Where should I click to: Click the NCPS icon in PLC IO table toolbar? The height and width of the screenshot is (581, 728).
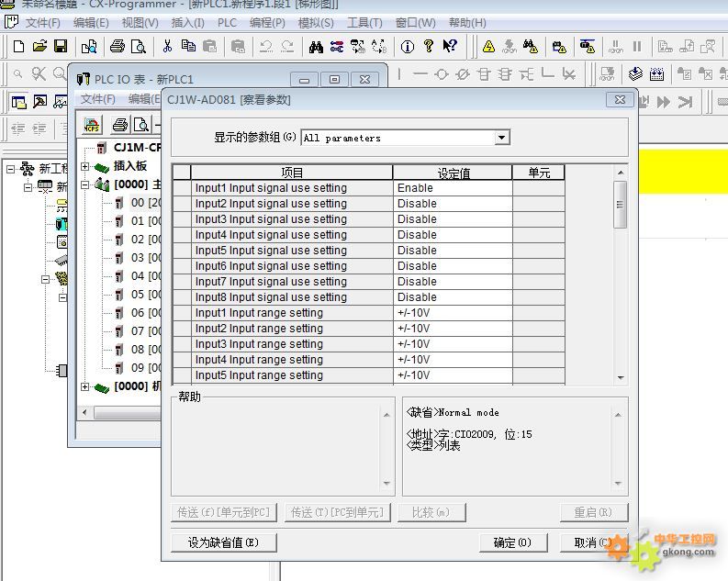92,125
